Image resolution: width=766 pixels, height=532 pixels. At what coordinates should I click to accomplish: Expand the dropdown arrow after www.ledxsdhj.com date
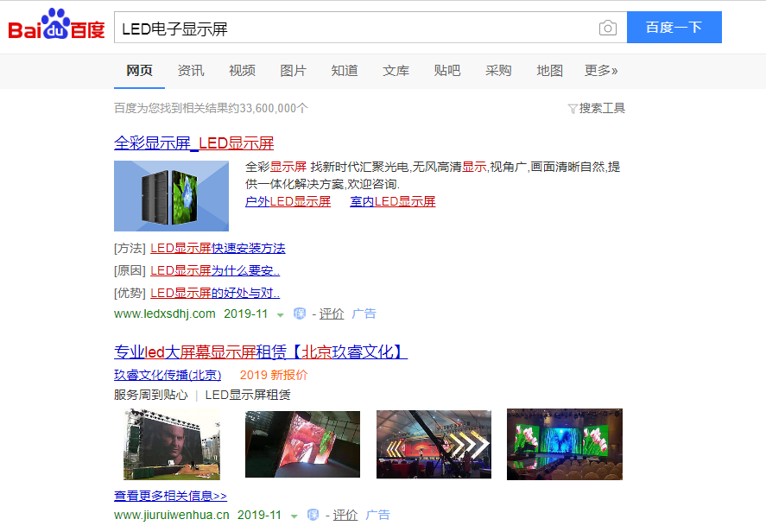click(x=281, y=315)
